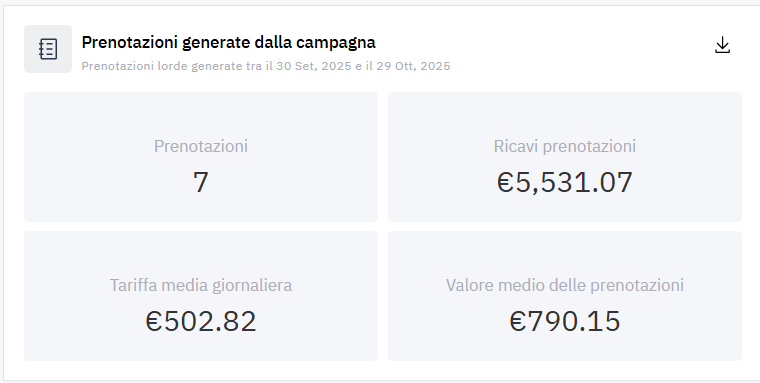Open the Prenotazioni count metric card

coord(201,157)
